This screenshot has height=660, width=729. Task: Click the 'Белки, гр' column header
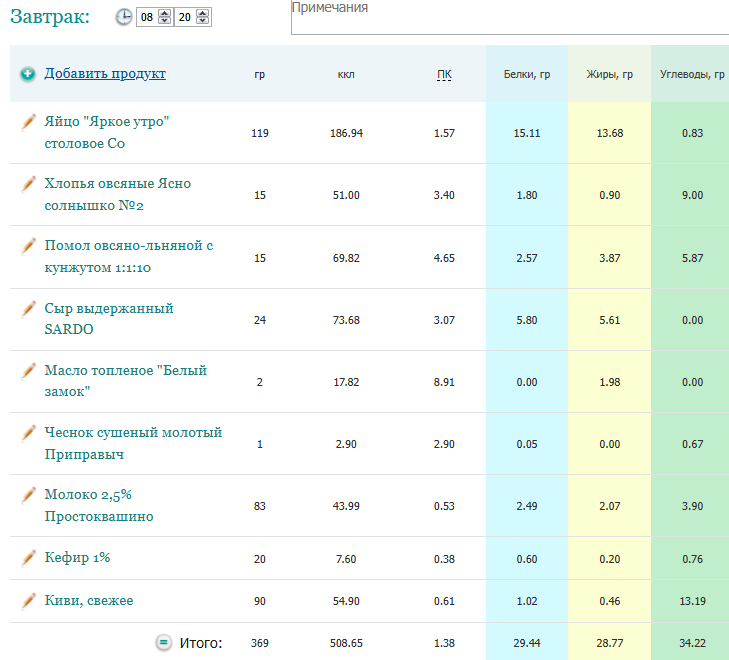pos(527,74)
